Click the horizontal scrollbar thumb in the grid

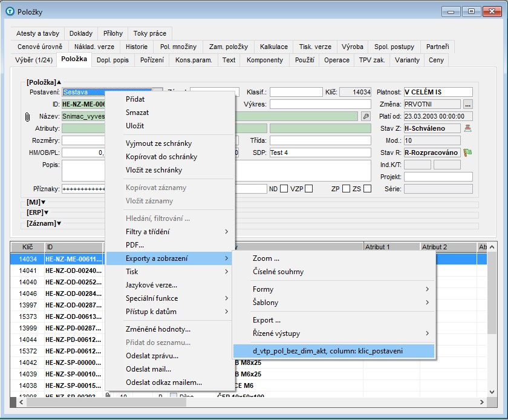pos(106,402)
